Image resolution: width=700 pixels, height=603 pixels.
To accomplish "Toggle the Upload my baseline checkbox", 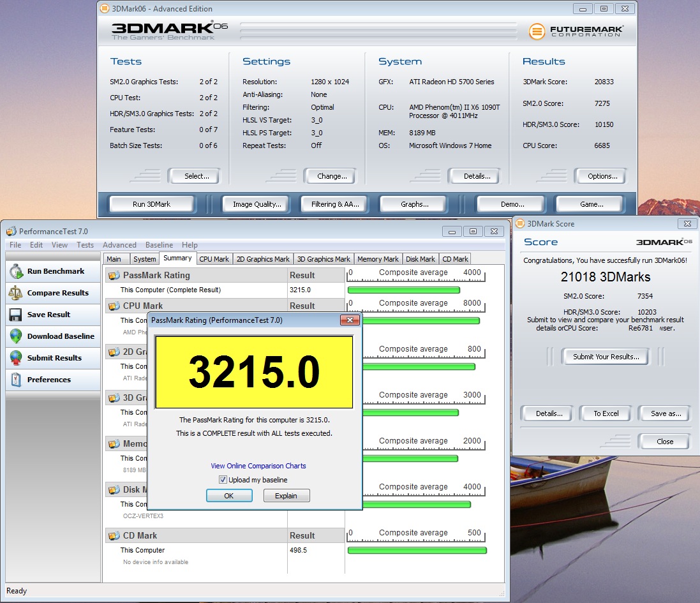I will point(223,480).
